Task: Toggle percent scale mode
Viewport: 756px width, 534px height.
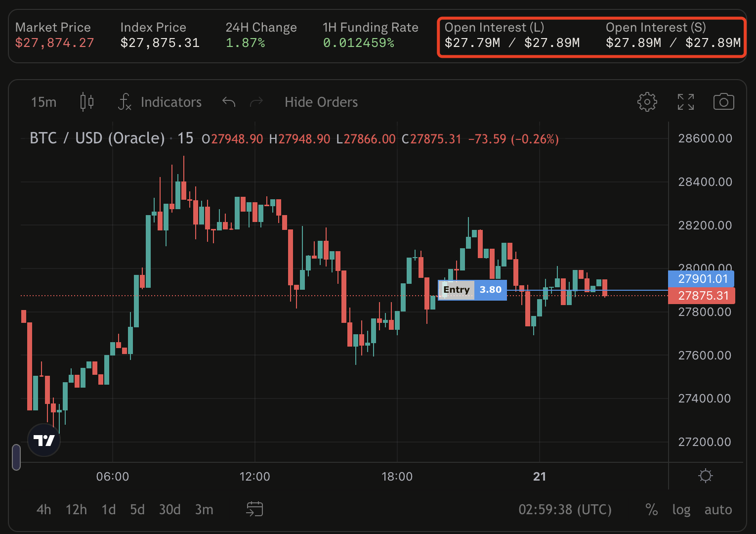Action: (651, 509)
